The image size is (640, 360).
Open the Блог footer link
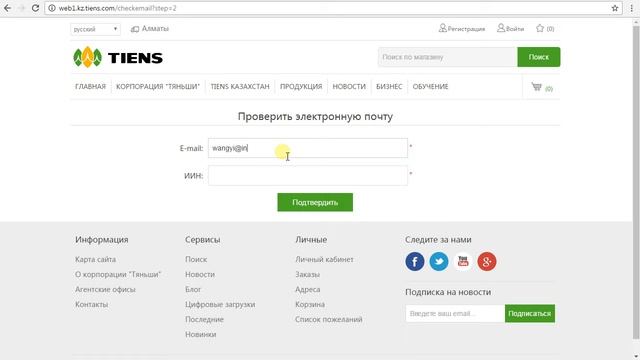(x=193, y=289)
